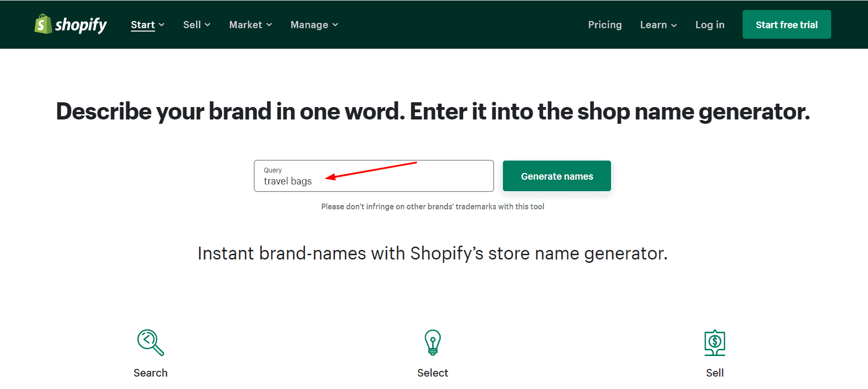Expand the Market dropdown chevron
The height and width of the screenshot is (389, 868).
269,25
